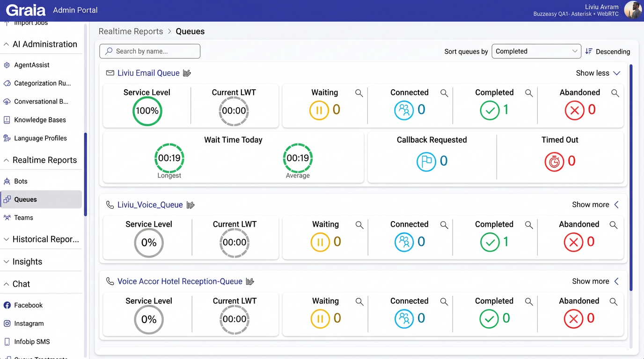Open magnifier next to Abandoned in Voice Accor Hotel queue

[614, 302]
